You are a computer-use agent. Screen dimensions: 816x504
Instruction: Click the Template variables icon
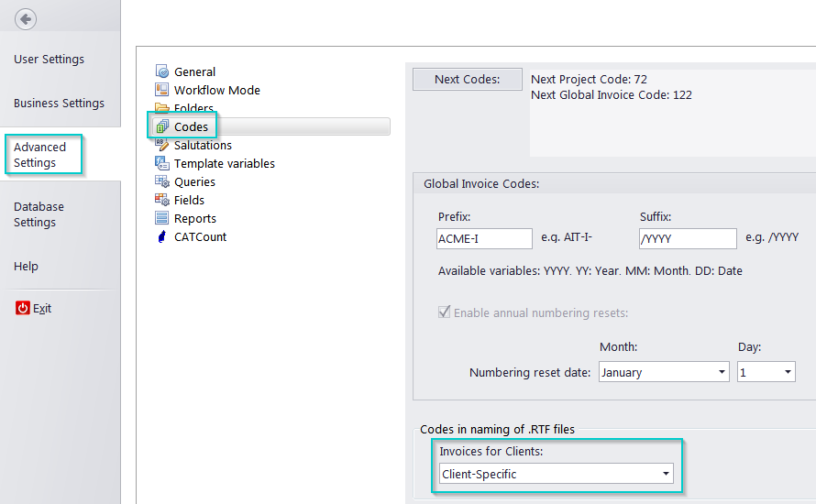(162, 163)
